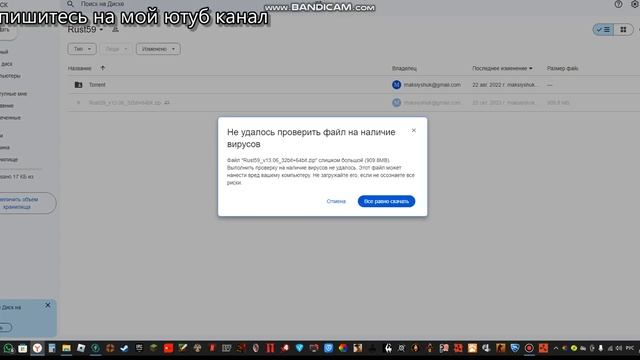The width and height of the screenshot is (640, 360).
Task: Open File Explorer from the taskbar
Action: [x=66, y=348]
